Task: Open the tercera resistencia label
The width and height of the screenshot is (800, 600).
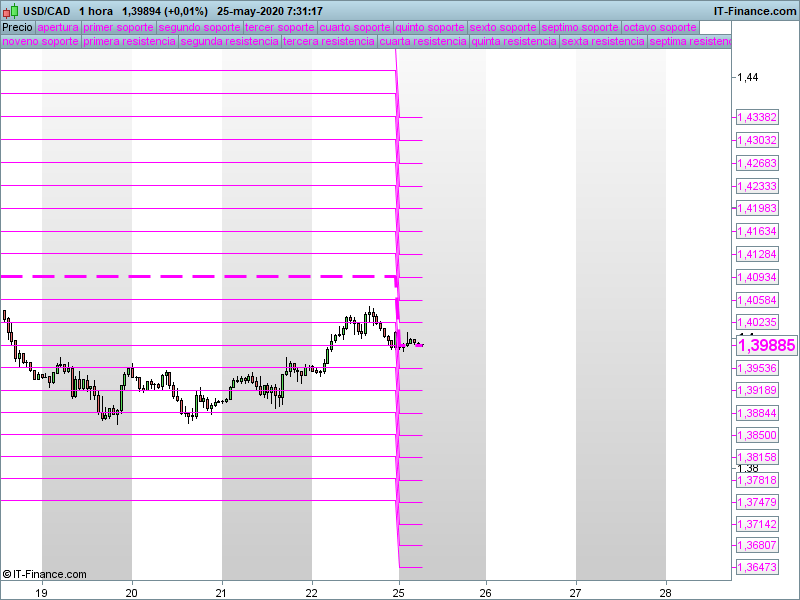Action: 329,41
